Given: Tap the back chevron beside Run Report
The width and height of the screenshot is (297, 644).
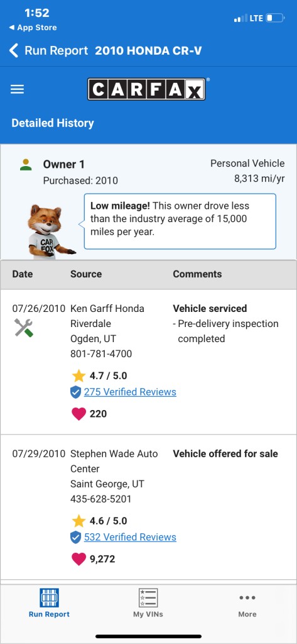Looking at the screenshot, I should (14, 50).
